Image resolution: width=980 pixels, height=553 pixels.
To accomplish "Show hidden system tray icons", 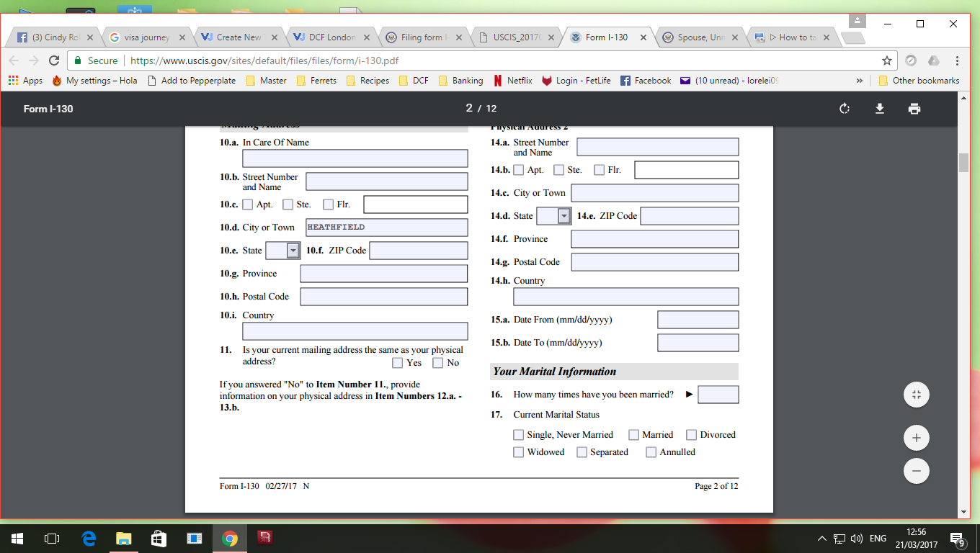I will click(x=822, y=539).
